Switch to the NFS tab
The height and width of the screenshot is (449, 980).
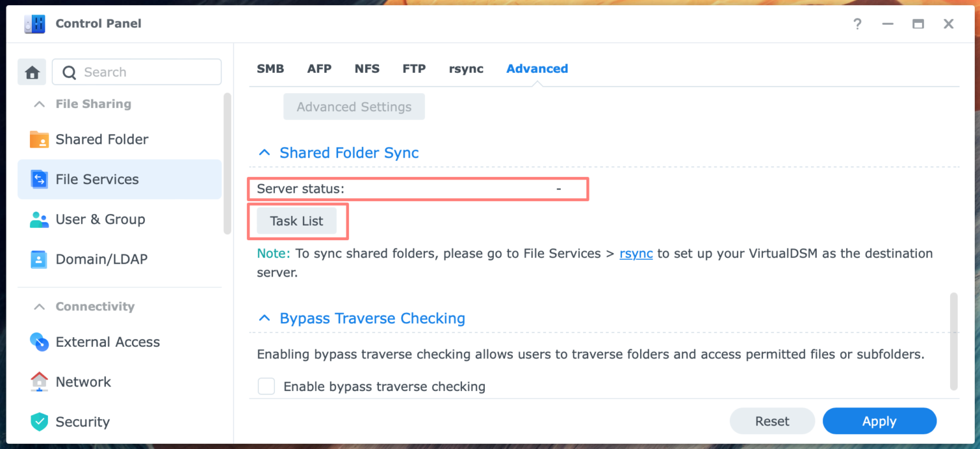(x=367, y=68)
